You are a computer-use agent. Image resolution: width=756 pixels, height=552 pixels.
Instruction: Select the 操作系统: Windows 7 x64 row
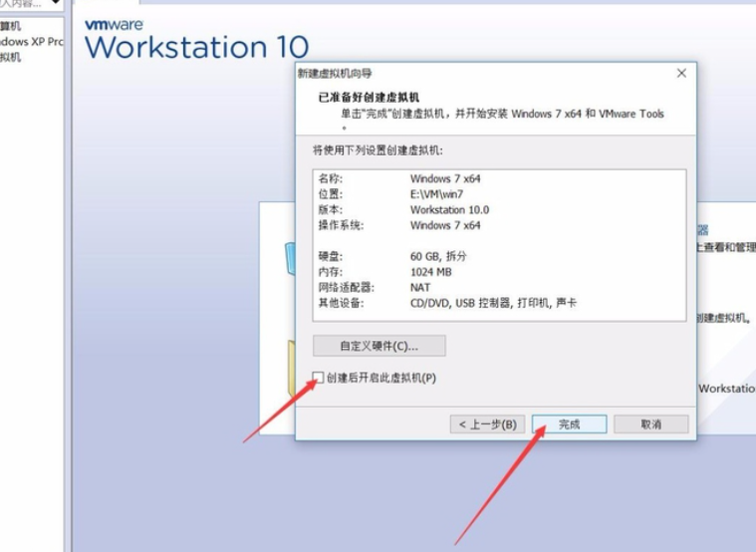coord(499,225)
